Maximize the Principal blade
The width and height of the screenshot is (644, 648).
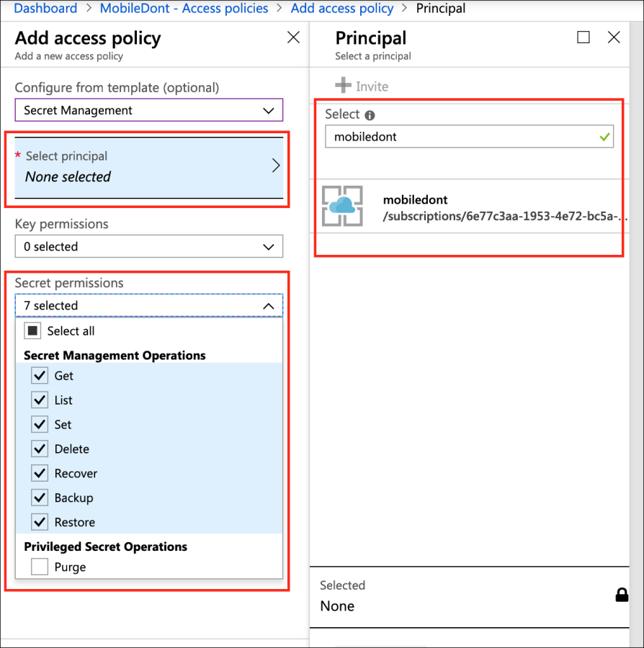pyautogui.click(x=583, y=37)
